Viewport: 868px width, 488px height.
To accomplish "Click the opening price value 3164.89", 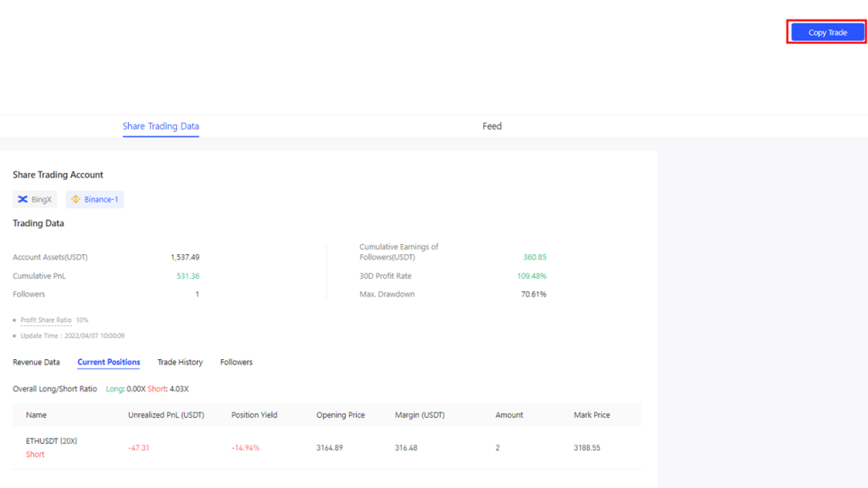I will pyautogui.click(x=330, y=447).
